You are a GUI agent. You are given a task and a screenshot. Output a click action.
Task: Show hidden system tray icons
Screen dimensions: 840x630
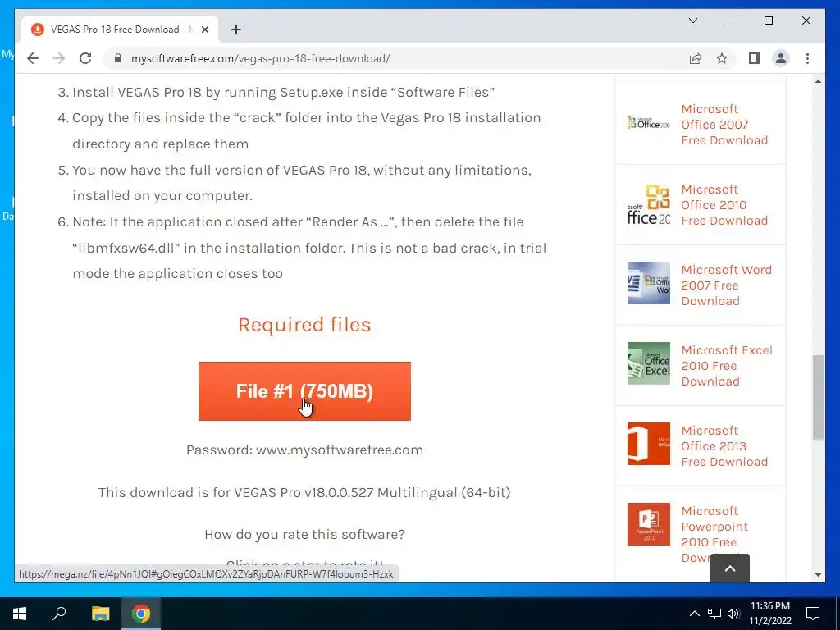[694, 614]
